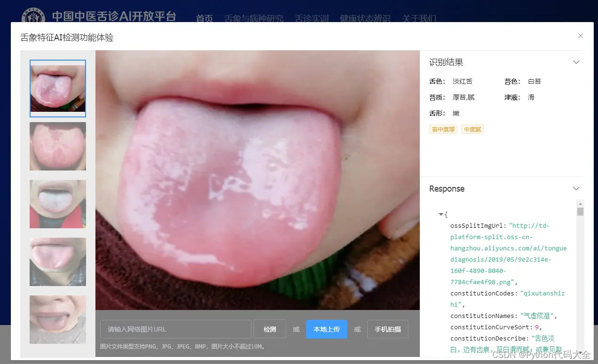Select the fifth tongue thumbnail
The image size is (598, 364).
[58, 319]
